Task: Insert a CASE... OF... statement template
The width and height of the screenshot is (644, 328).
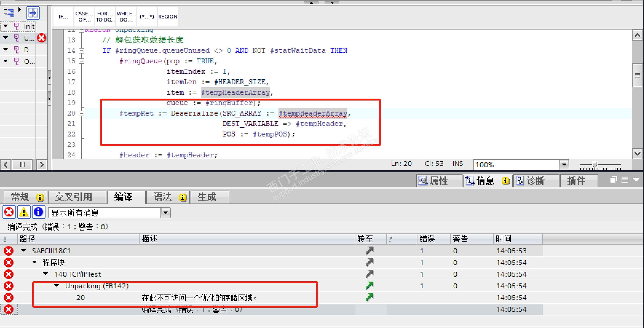Action: (x=84, y=17)
